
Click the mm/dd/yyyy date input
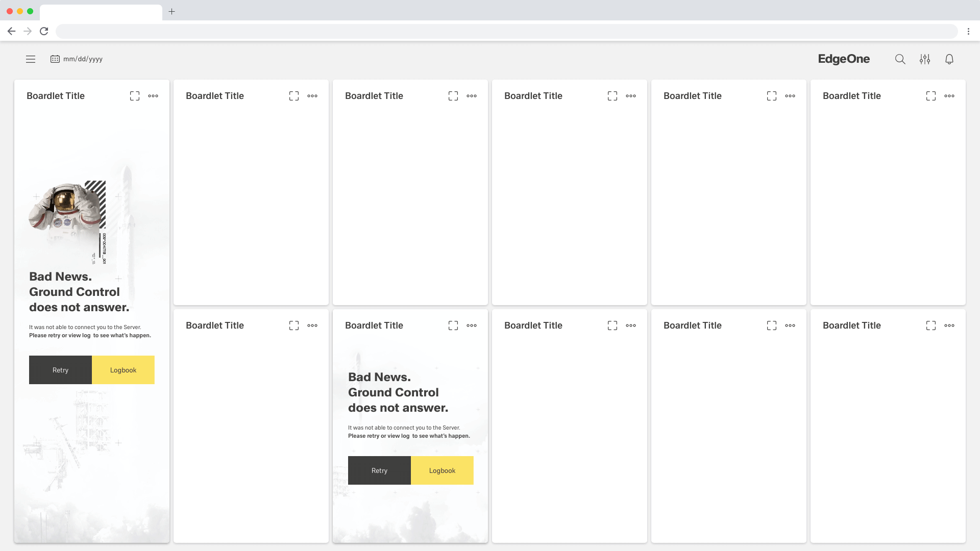[x=83, y=59]
